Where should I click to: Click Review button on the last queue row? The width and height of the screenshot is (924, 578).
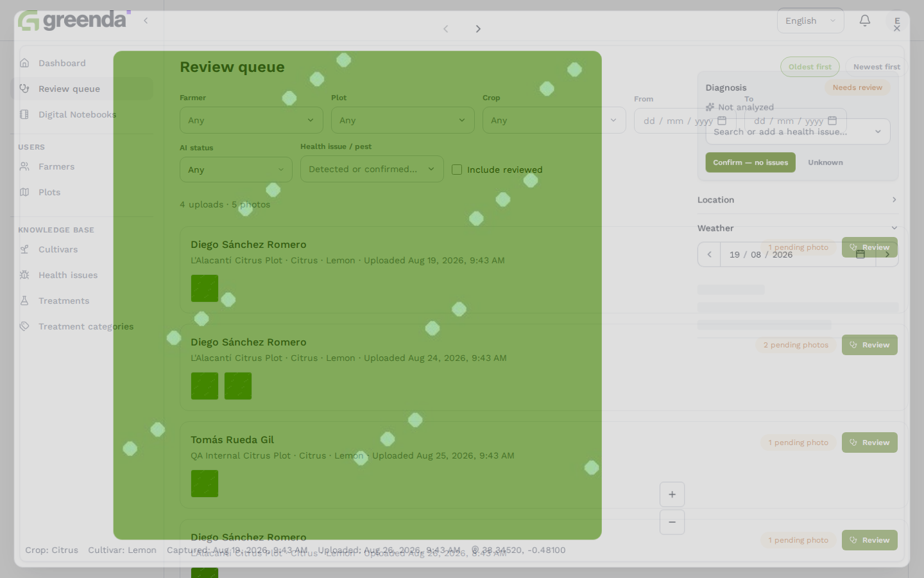869,540
